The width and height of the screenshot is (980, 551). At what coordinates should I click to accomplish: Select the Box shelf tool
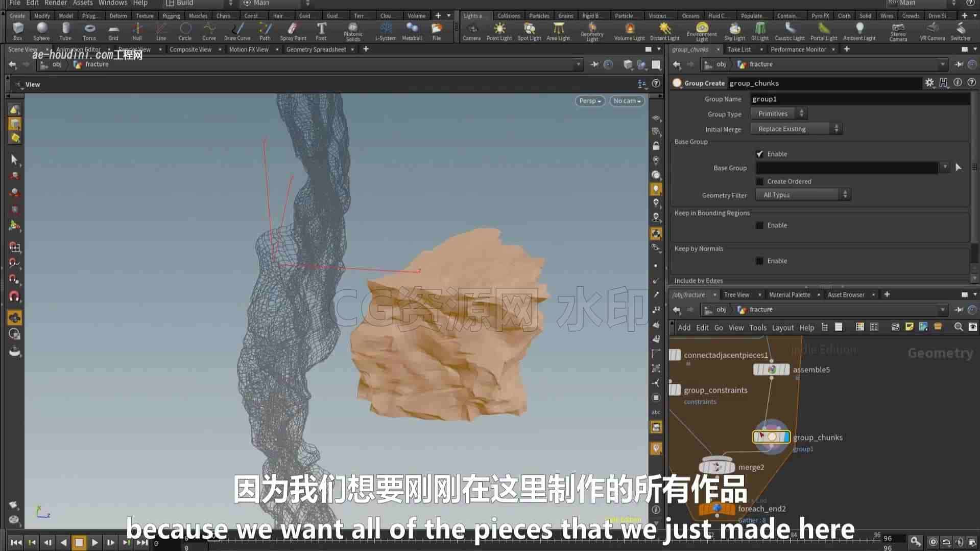click(x=18, y=31)
